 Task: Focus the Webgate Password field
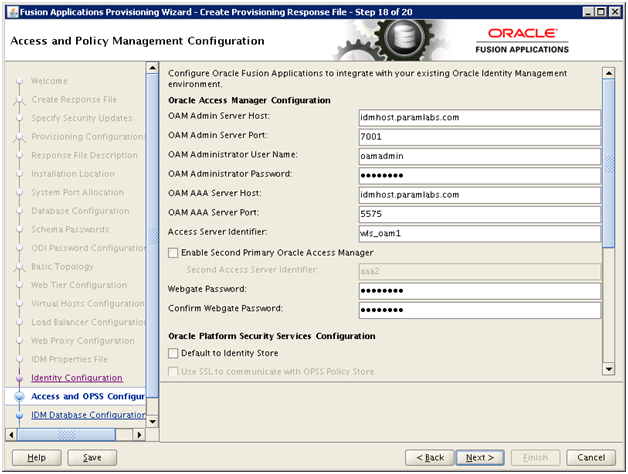480,290
